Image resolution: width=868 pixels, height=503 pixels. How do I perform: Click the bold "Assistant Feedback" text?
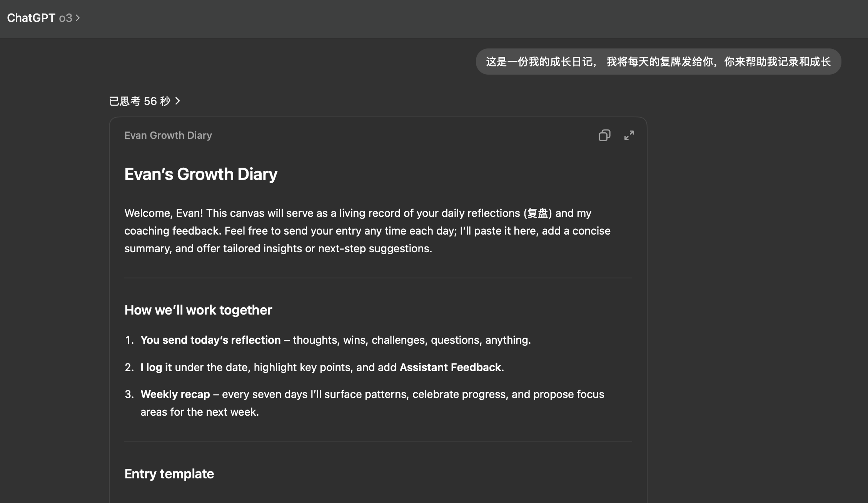click(450, 367)
